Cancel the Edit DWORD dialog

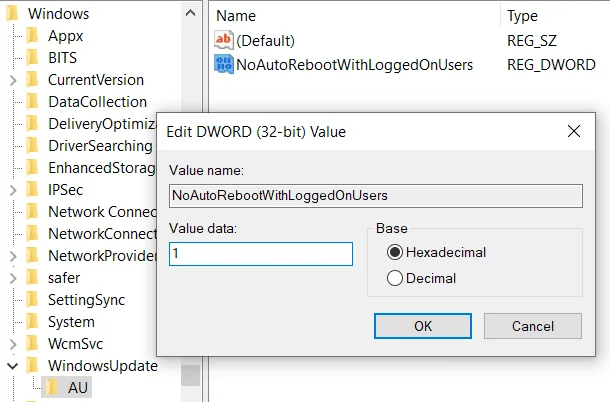click(x=533, y=326)
